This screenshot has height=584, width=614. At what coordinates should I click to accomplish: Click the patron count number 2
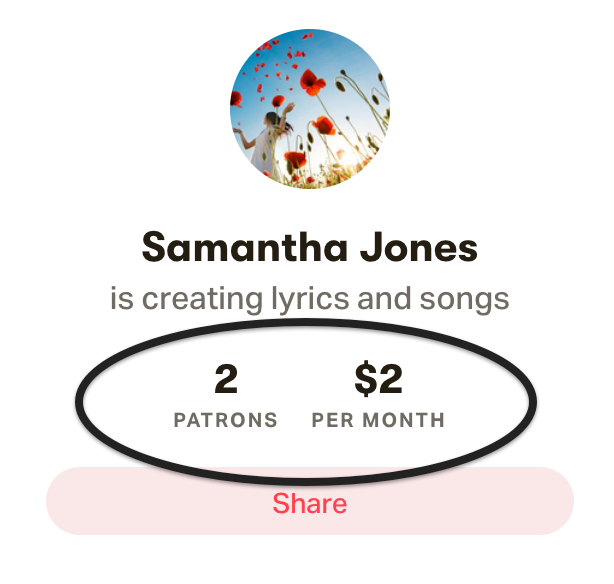[226, 378]
